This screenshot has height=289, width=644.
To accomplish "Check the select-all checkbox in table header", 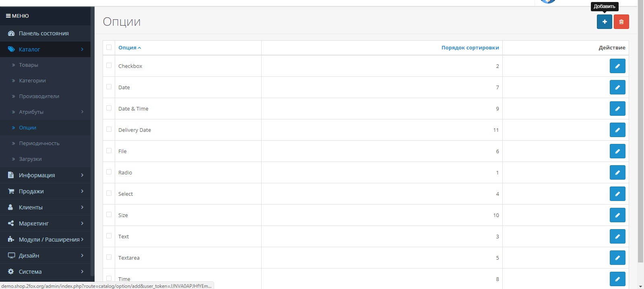I will (x=109, y=47).
